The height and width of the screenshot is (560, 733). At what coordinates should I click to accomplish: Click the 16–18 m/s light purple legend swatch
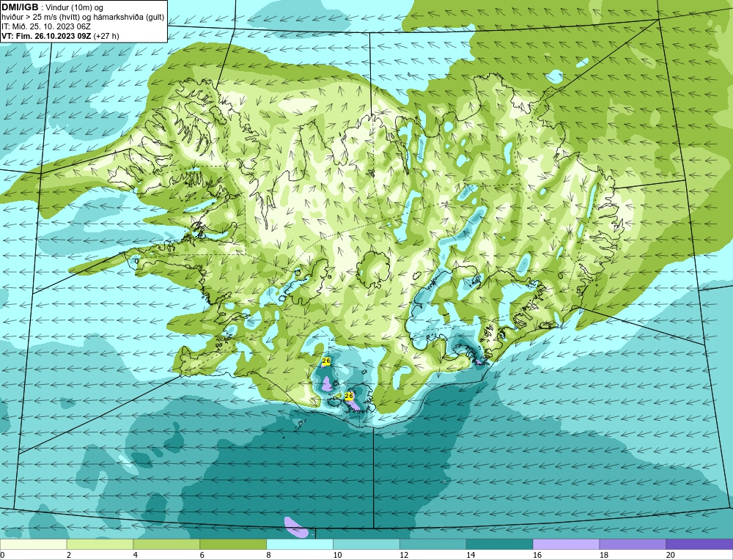[566, 544]
